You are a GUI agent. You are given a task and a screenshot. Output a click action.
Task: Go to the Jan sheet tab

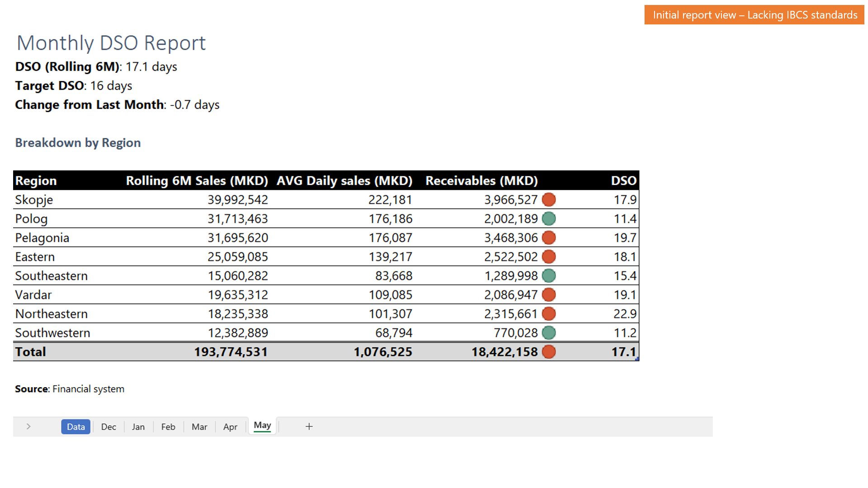tap(138, 426)
